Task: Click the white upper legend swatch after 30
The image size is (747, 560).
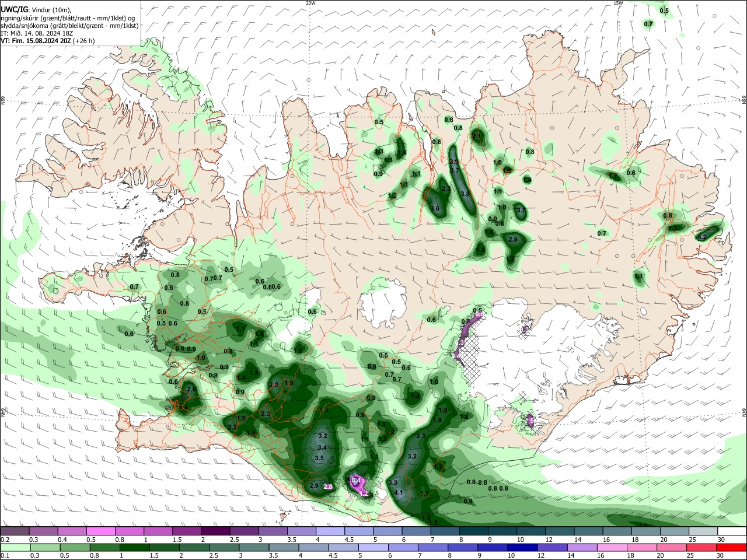Action: 732,531
